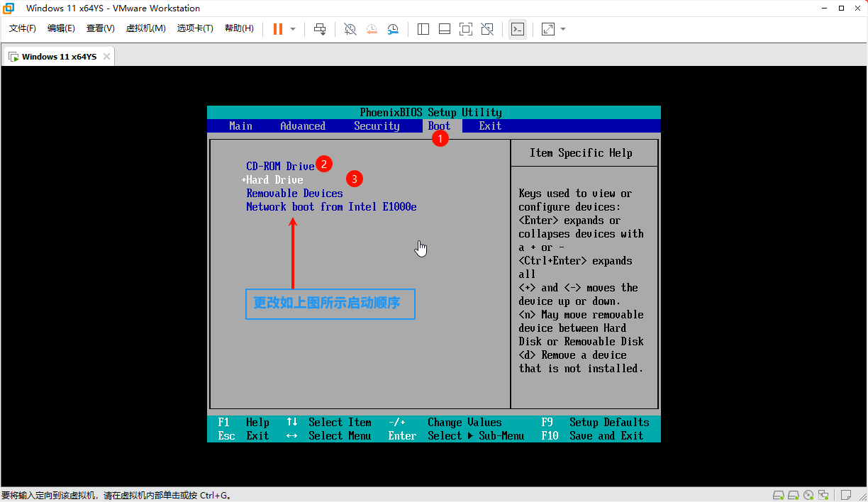
Task: Expand the Hard Drive plus sign
Action: (x=243, y=180)
